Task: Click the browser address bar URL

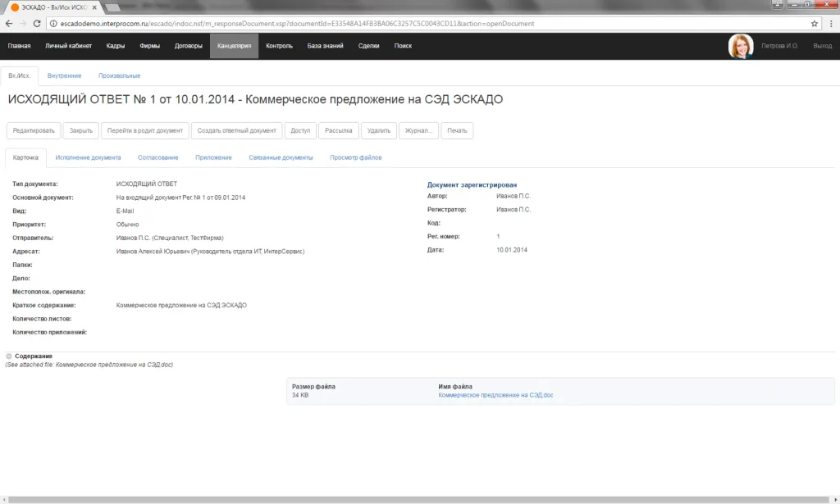Action: pos(328,24)
